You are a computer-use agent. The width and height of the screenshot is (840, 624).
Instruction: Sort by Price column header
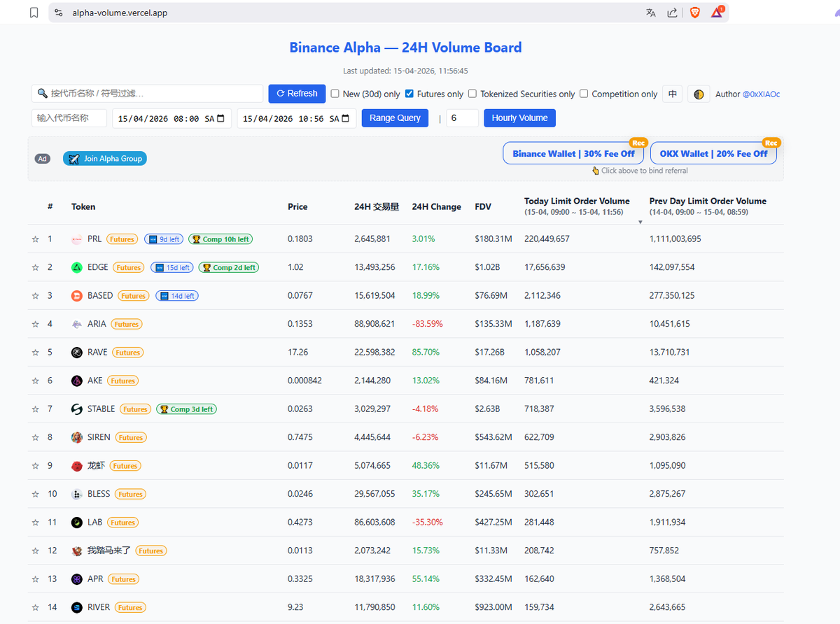[297, 206]
